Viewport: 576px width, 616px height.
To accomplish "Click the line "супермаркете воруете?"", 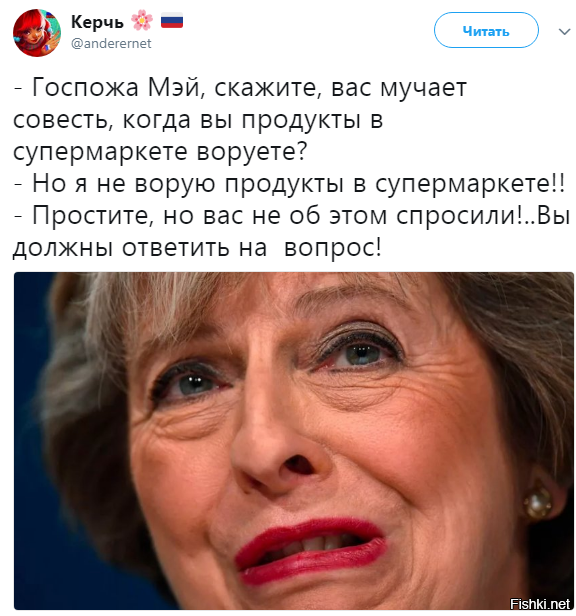I will point(159,151).
